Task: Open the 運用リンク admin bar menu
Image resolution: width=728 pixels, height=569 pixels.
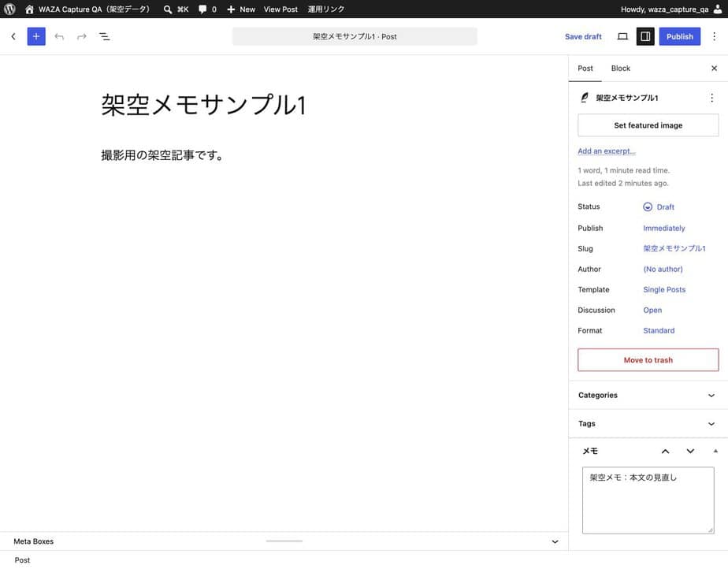Action: (326, 9)
